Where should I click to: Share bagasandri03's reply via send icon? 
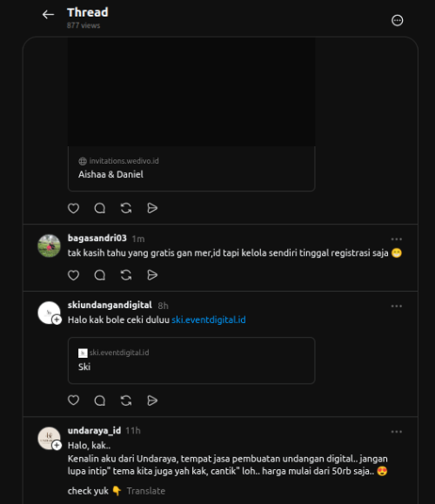(x=152, y=275)
